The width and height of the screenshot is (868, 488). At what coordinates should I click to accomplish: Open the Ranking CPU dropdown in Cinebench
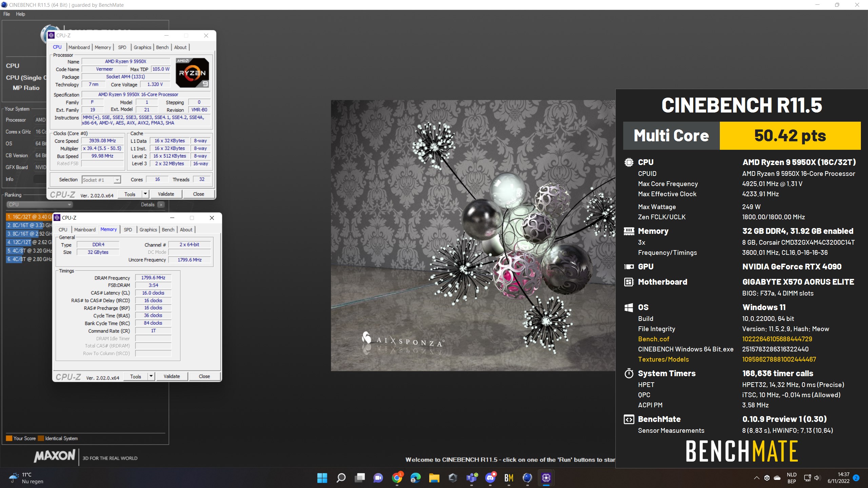coord(39,204)
